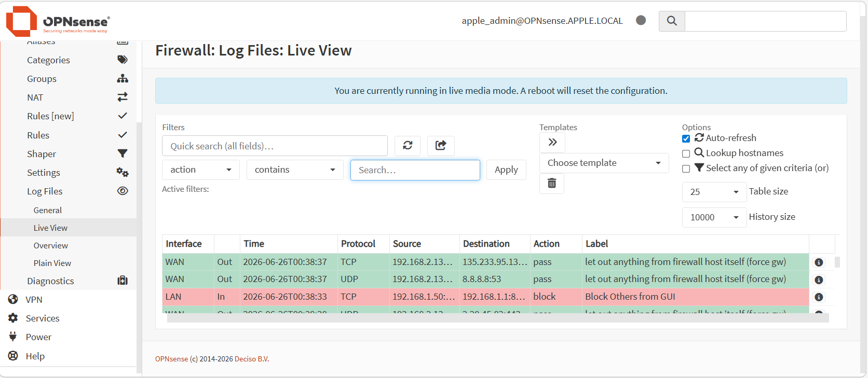The width and height of the screenshot is (868, 378).
Task: Open Plain View under Log Files
Action: click(x=52, y=263)
